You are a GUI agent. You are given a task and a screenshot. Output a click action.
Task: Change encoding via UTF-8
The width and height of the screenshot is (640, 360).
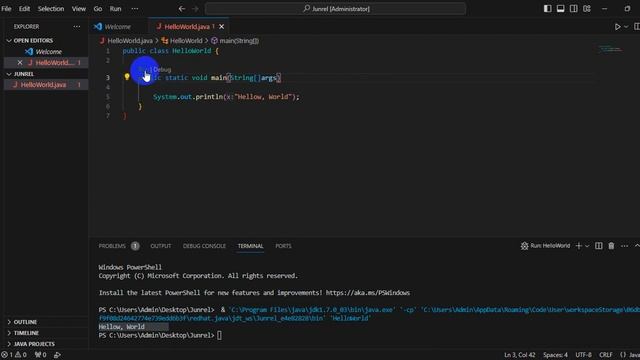click(x=583, y=355)
